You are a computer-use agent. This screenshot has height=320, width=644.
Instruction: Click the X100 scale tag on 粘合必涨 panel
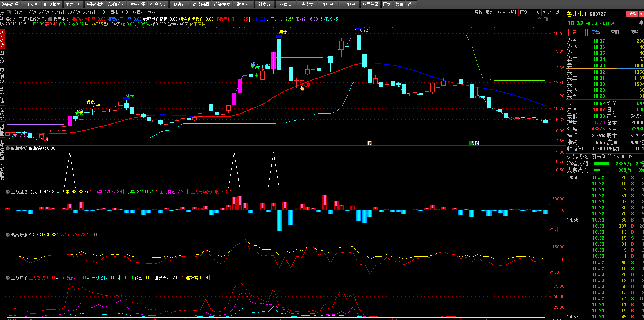pyautogui.click(x=554, y=272)
